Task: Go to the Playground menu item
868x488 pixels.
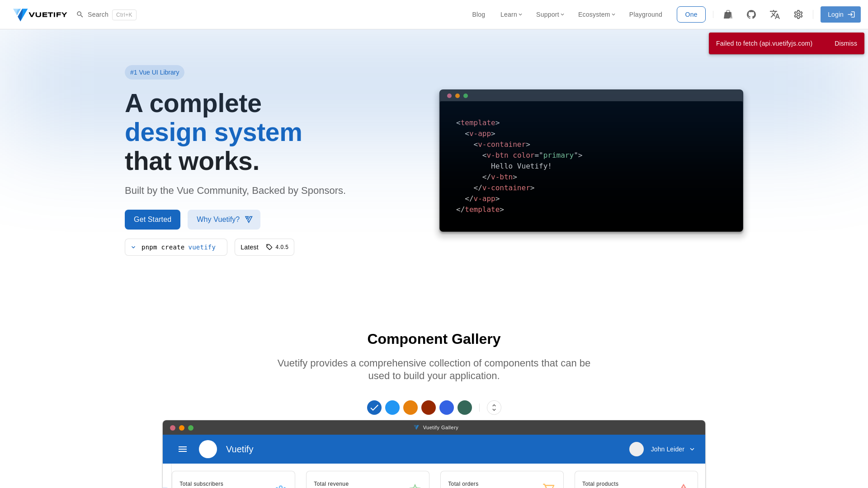Action: [x=645, y=14]
